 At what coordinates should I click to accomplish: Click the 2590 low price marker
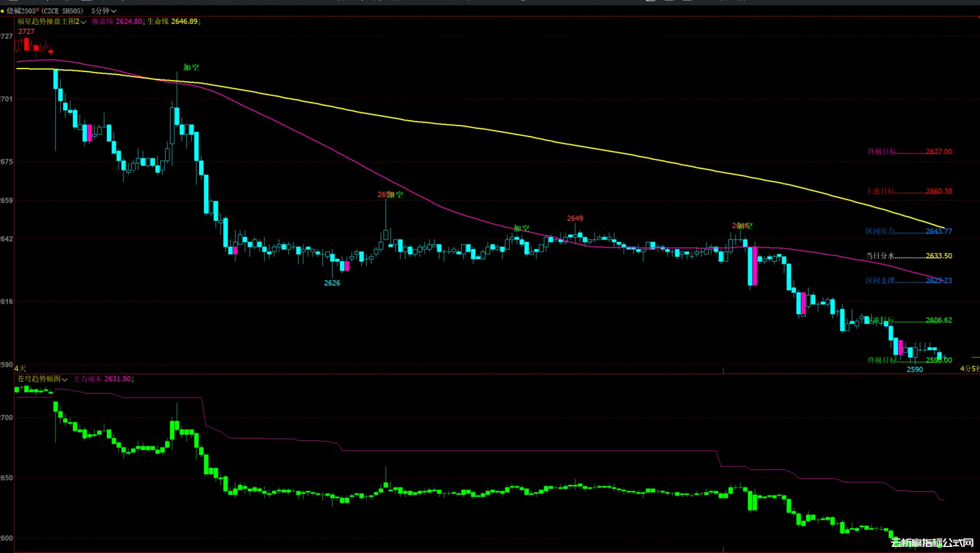(x=914, y=369)
